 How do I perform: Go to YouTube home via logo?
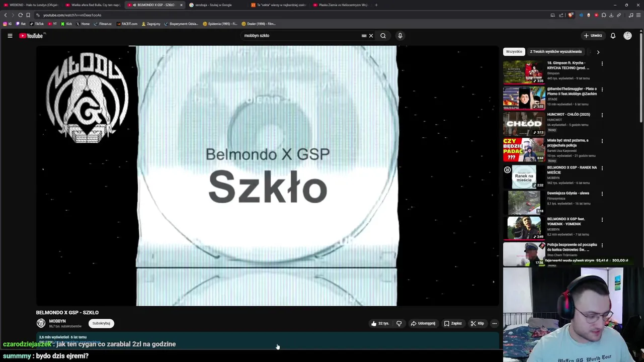pos(31,36)
